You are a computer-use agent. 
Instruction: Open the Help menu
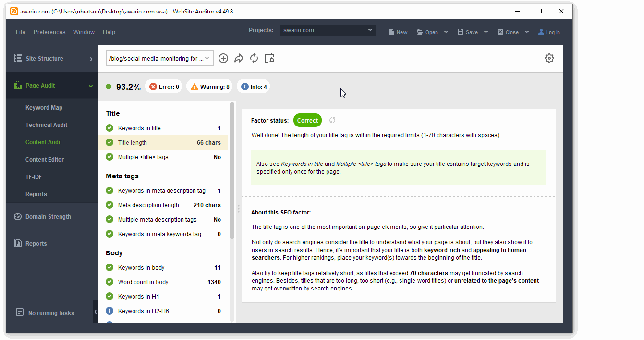click(109, 32)
